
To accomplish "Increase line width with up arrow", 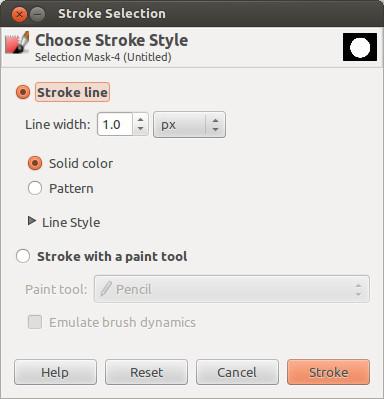I will coord(141,120).
